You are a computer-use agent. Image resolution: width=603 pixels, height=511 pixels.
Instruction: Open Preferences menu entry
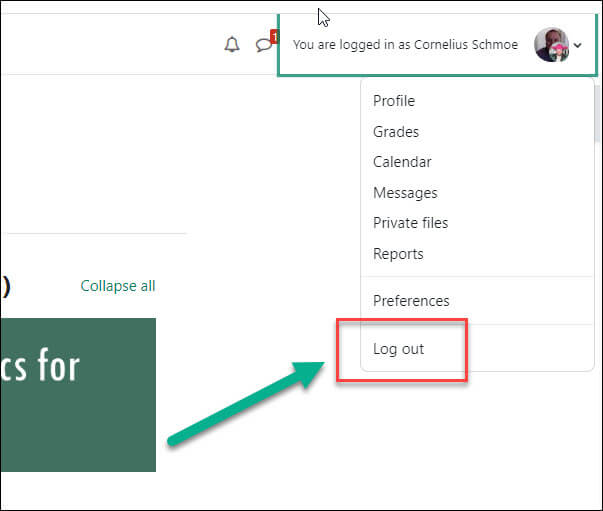tap(411, 301)
